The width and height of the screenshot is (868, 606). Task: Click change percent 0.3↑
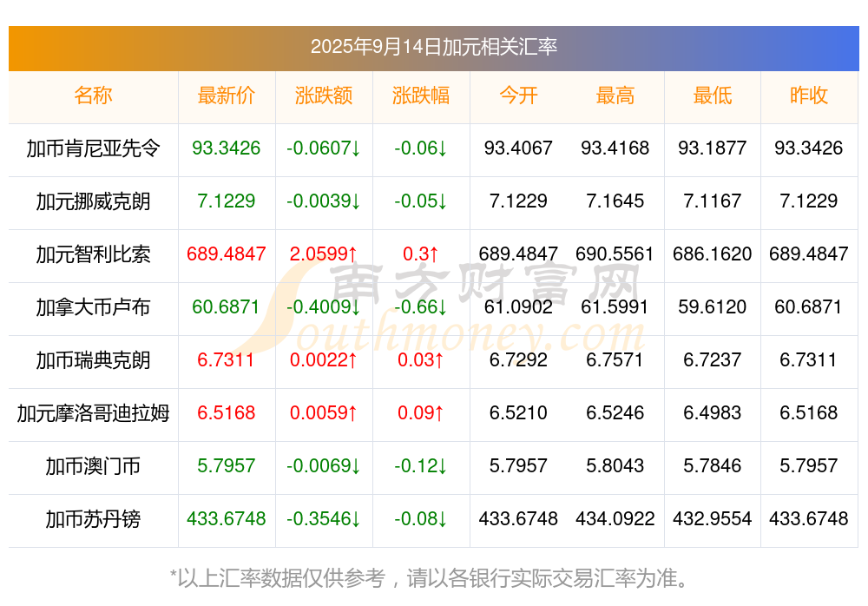(421, 254)
